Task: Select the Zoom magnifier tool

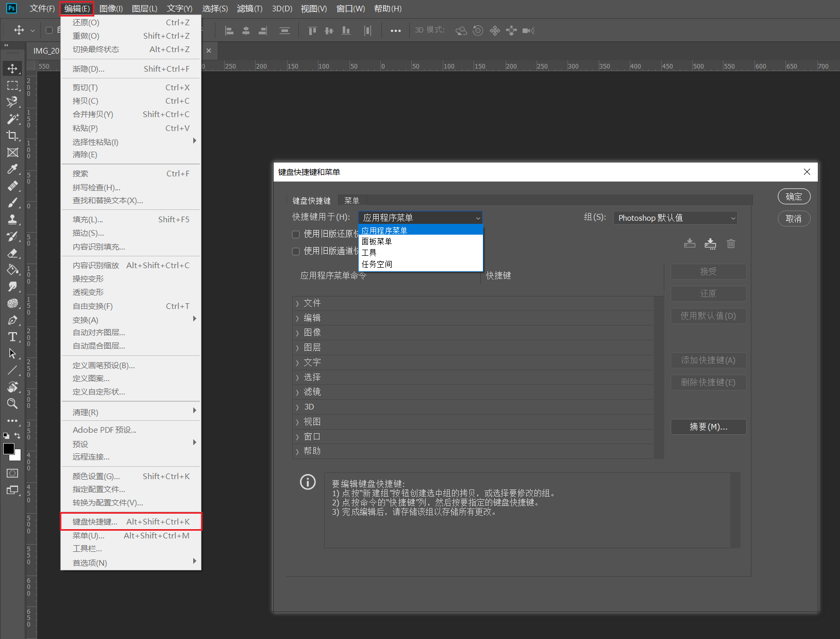Action: 12,403
